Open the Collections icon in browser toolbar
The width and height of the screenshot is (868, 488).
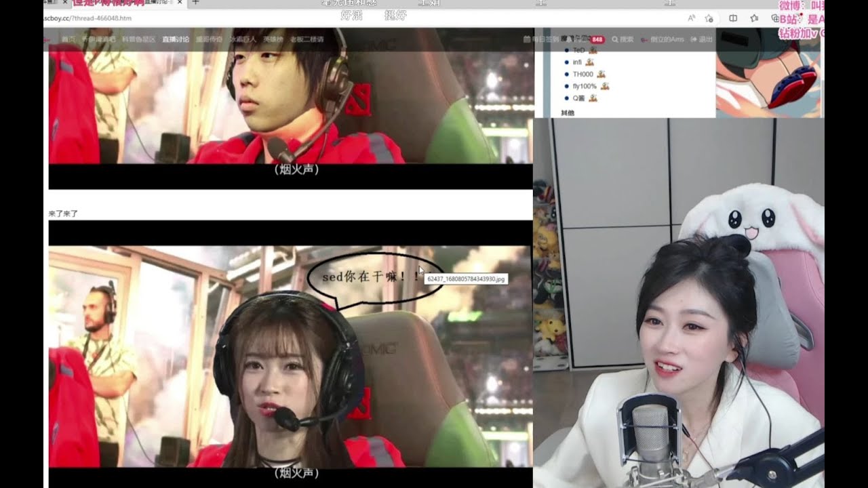[x=775, y=18]
